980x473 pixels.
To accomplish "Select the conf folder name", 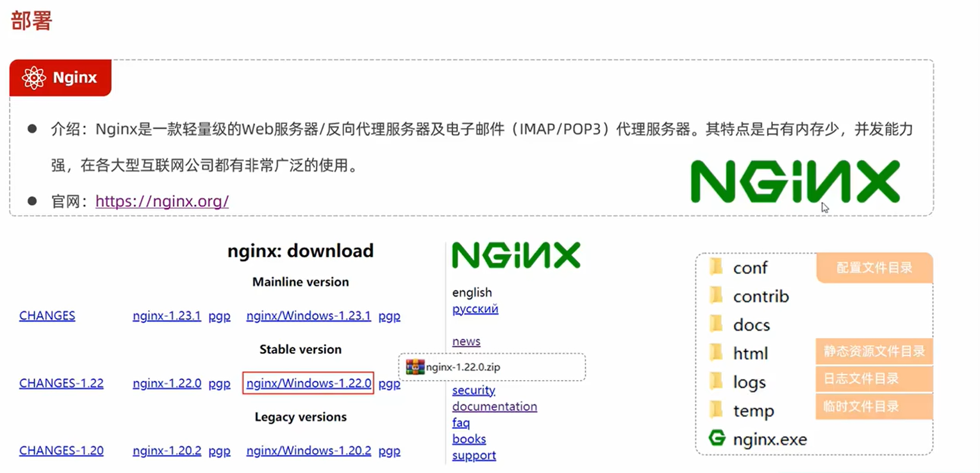I will pyautogui.click(x=750, y=268).
